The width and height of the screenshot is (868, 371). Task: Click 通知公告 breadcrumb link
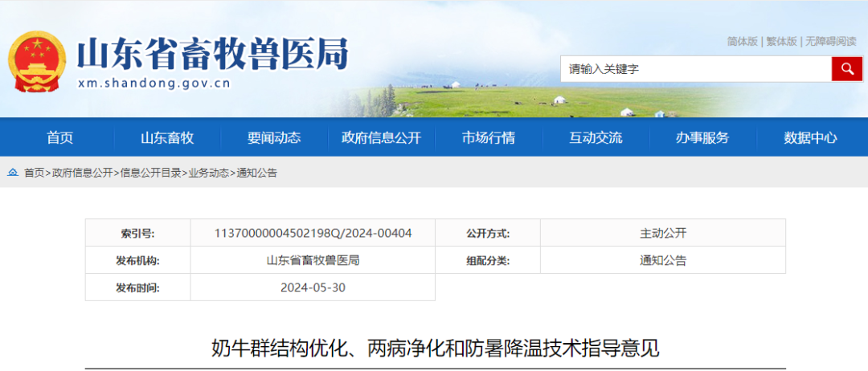pos(257,173)
